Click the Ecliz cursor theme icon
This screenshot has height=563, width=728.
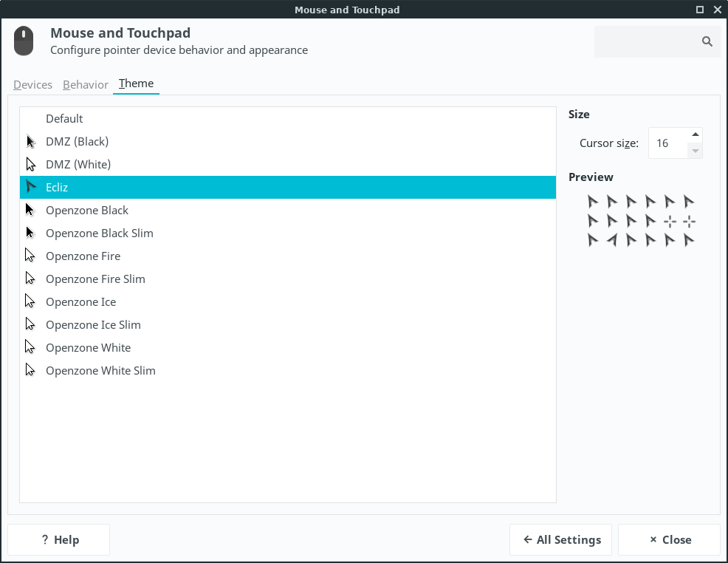click(x=30, y=188)
